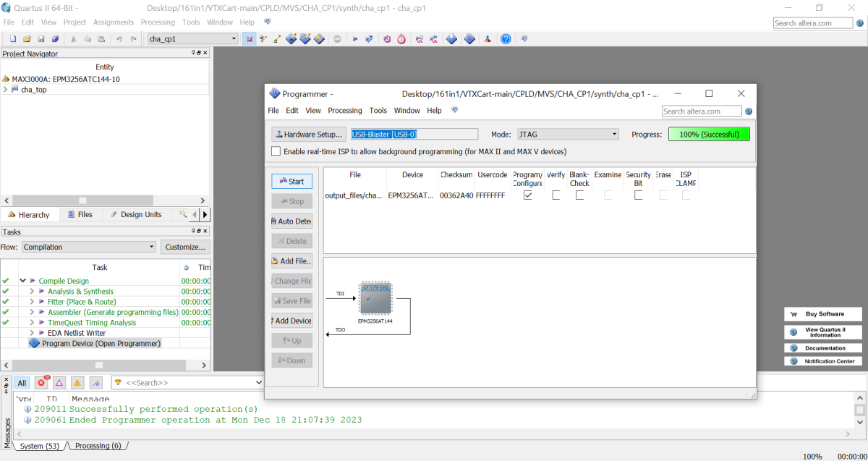The width and height of the screenshot is (868, 461).
Task: Toggle the Blank-Check checkbox
Action: (579, 195)
